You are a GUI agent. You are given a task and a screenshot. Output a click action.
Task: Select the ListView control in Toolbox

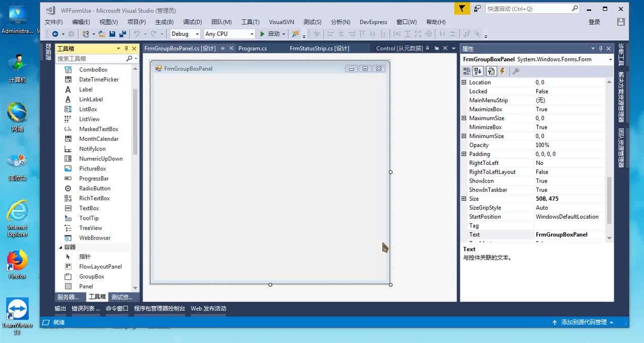click(x=89, y=119)
